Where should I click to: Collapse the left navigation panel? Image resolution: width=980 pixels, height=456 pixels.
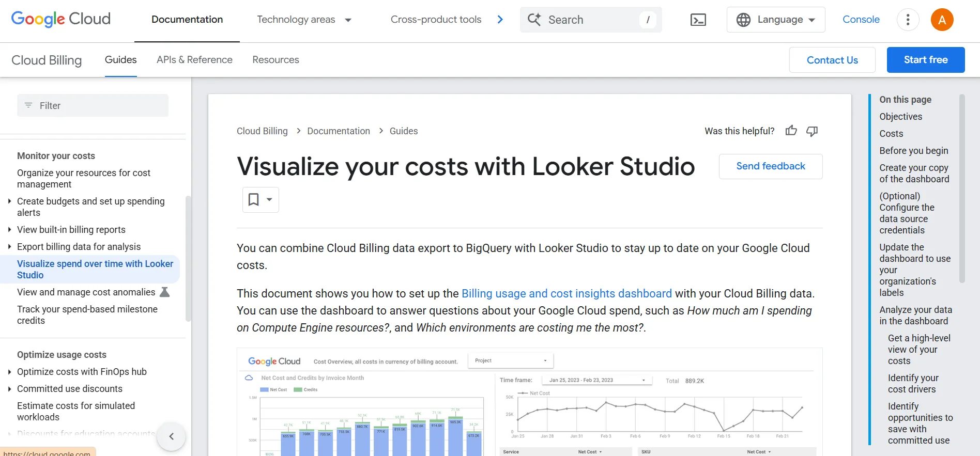(171, 436)
